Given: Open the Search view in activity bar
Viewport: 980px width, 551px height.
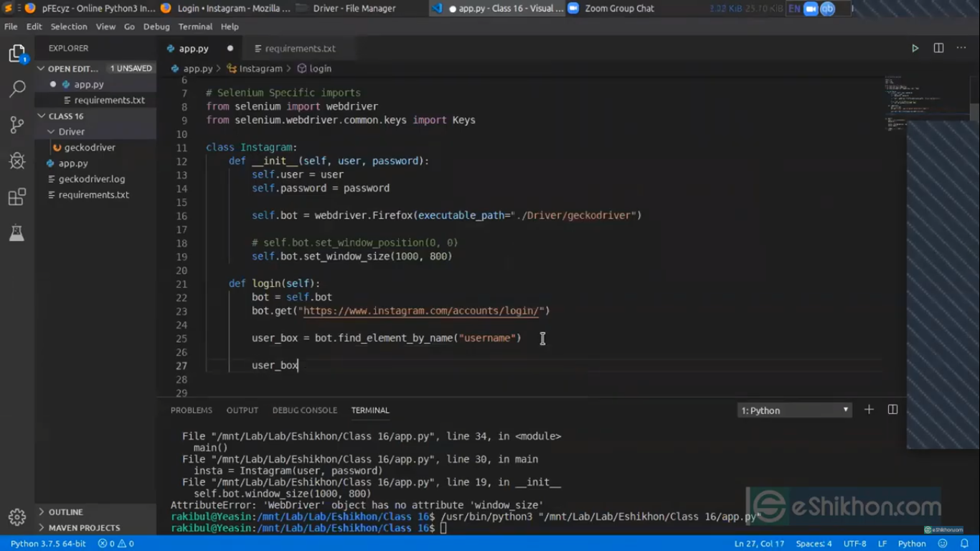Looking at the screenshot, I should 17,88.
